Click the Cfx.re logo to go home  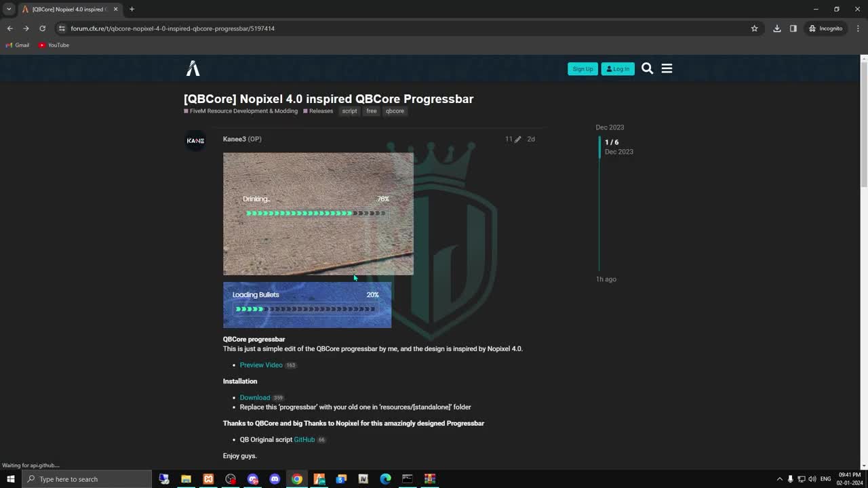(192, 68)
